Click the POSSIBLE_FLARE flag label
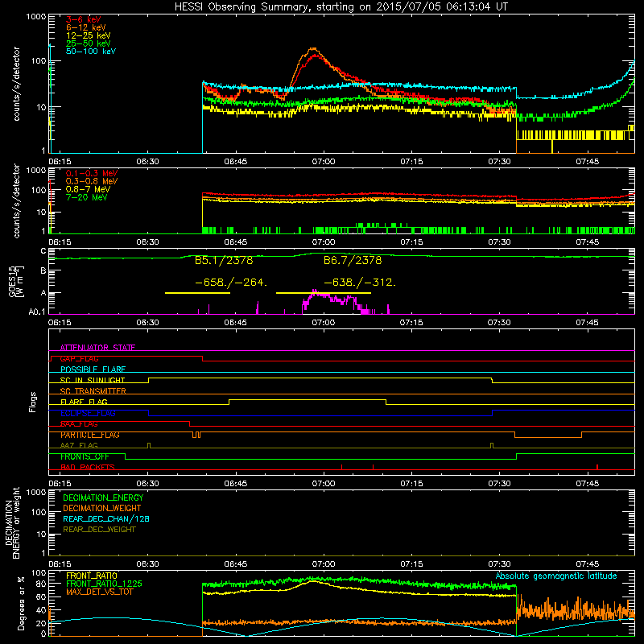 coord(93,369)
